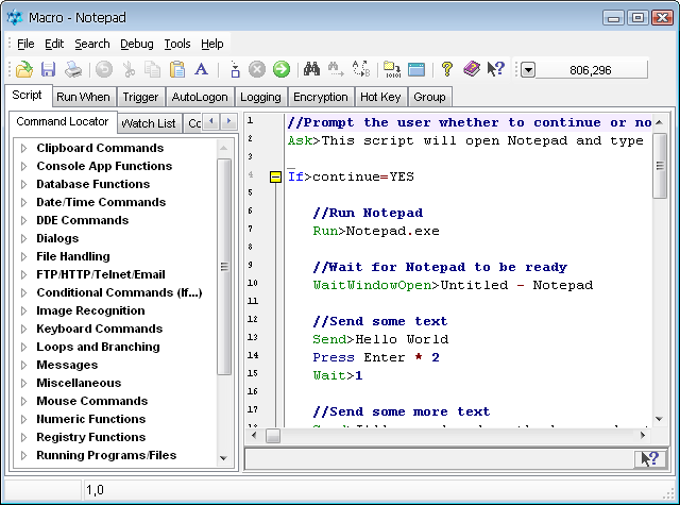Image resolution: width=680 pixels, height=505 pixels.
Task: Click the yellow question mark Help icon
Action: pos(447,69)
